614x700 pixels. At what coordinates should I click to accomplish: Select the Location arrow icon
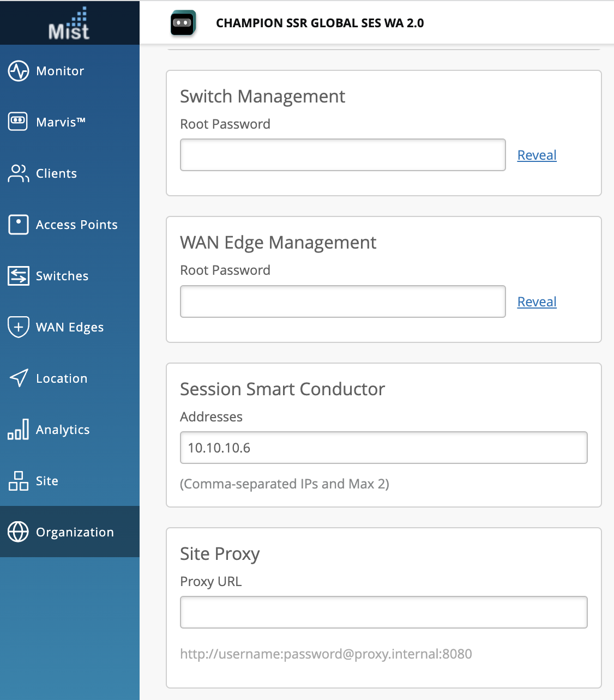coord(19,378)
